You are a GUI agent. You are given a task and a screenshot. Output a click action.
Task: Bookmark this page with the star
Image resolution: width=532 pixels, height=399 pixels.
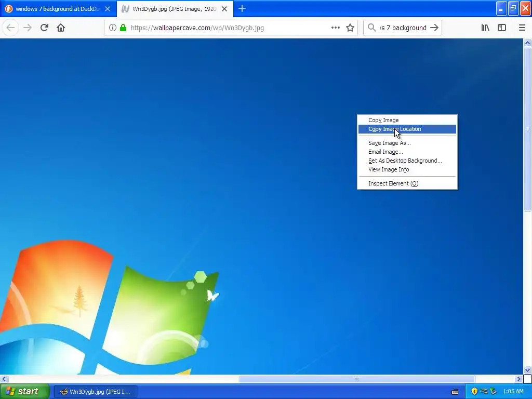[x=350, y=28]
